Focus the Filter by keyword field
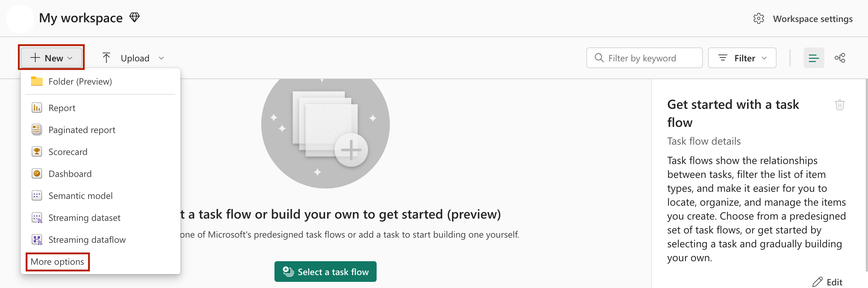The width and height of the screenshot is (868, 288). (644, 58)
